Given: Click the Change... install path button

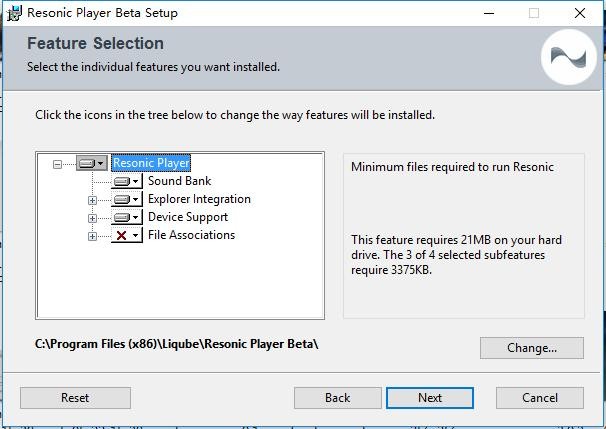Looking at the screenshot, I should point(532,348).
